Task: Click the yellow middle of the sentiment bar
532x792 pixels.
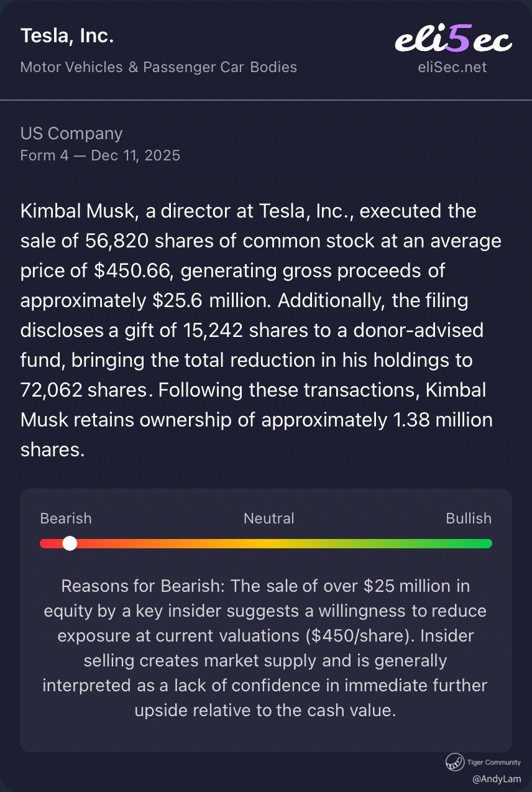Action: coord(266,543)
